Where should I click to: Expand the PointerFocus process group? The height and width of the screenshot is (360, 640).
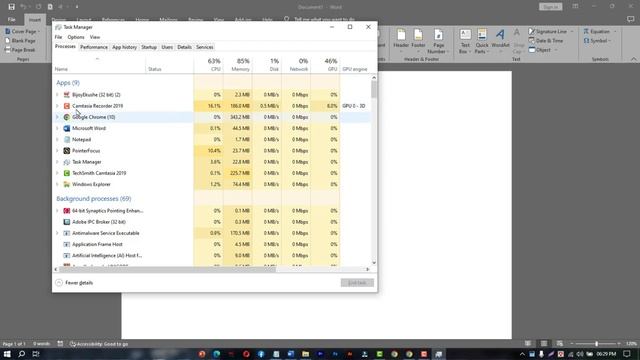pyautogui.click(x=57, y=151)
